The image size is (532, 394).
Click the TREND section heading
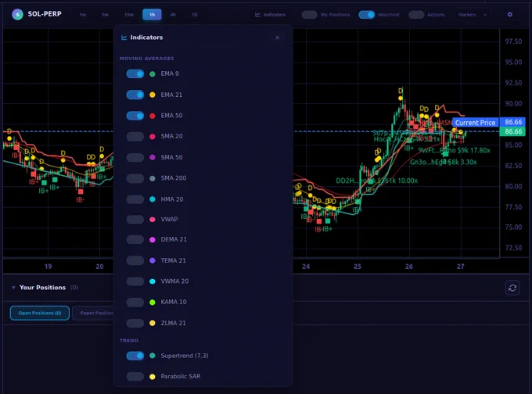[129, 340]
